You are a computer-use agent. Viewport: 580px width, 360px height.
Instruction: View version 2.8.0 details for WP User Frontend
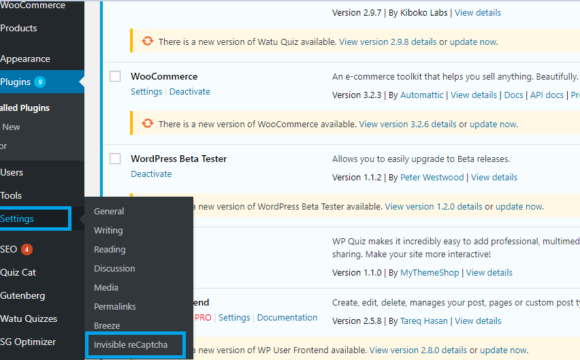coord(418,350)
